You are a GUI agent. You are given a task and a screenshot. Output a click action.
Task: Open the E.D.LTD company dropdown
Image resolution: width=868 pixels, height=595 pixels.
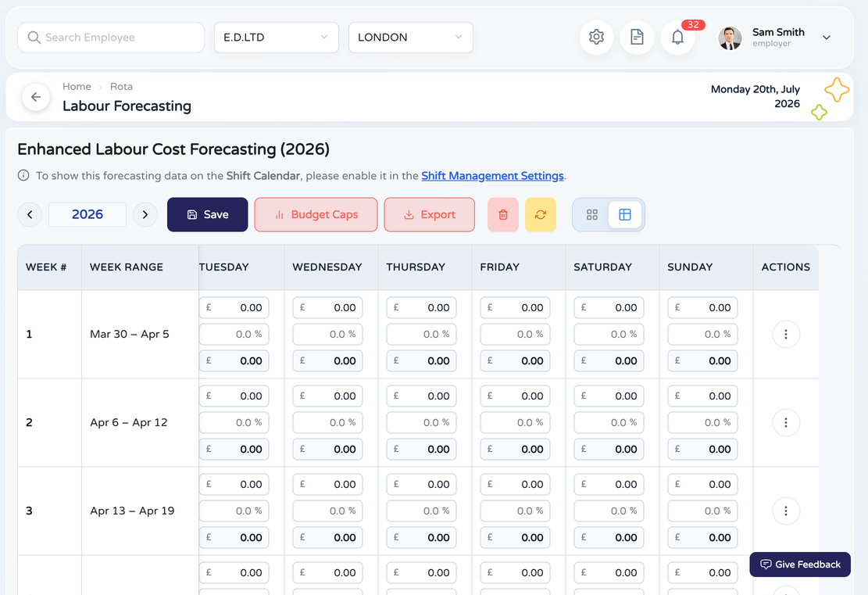point(277,37)
